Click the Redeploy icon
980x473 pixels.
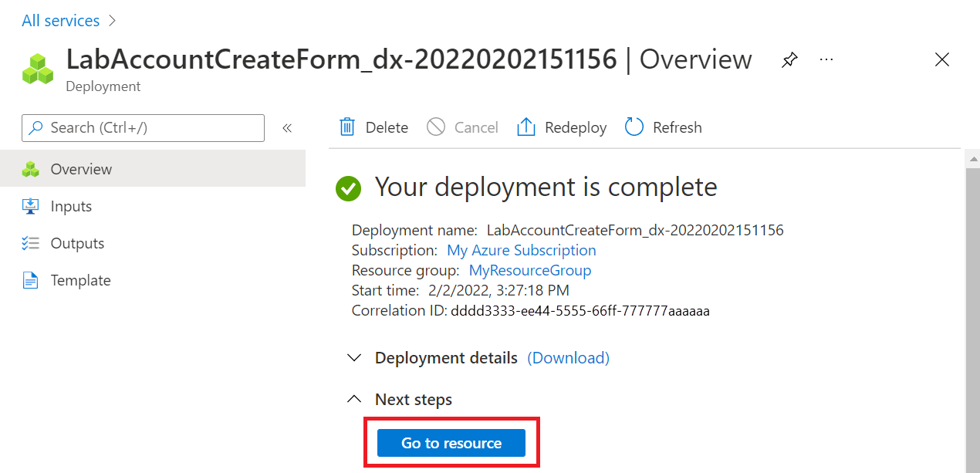click(x=525, y=127)
